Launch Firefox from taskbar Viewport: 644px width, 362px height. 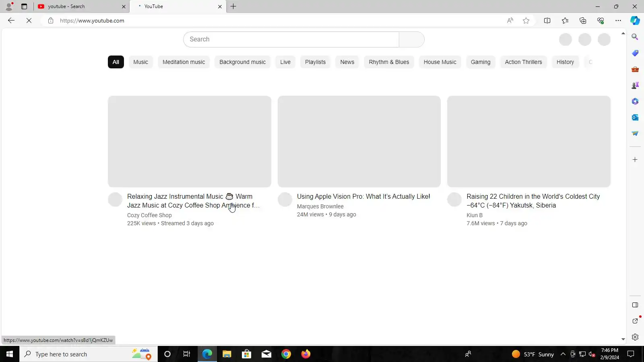pyautogui.click(x=306, y=354)
